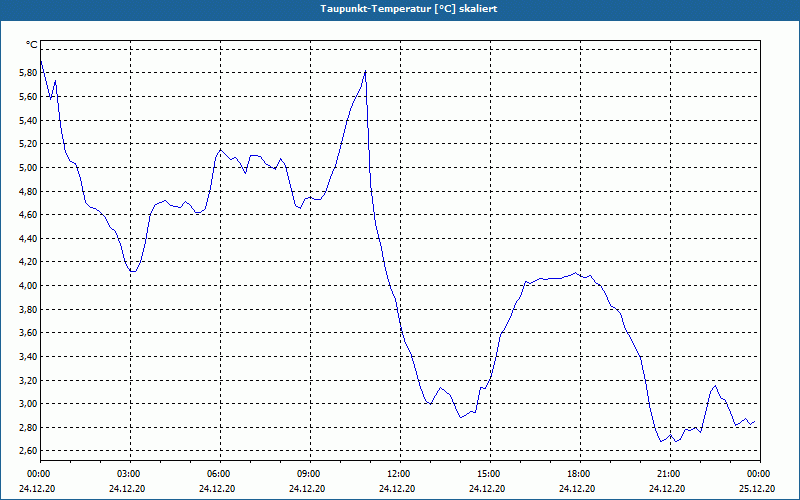Click the '24.12.20' date beneath 12:00

pos(397,489)
